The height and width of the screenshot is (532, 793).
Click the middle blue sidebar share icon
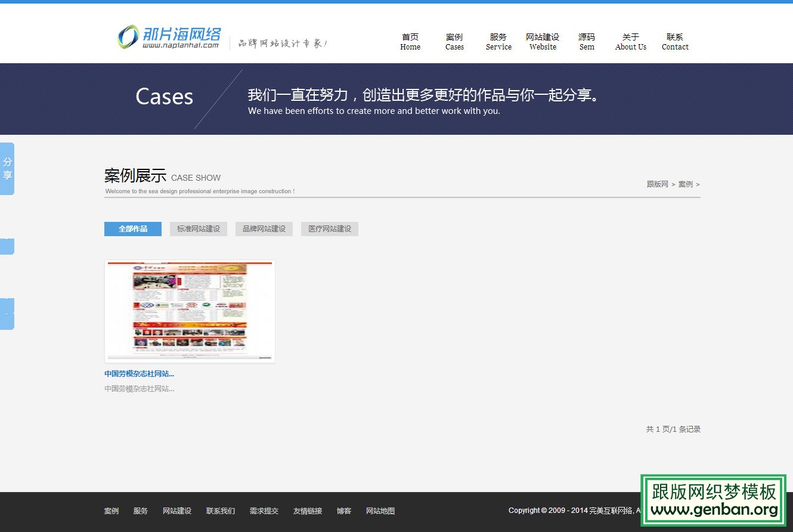pos(6,246)
